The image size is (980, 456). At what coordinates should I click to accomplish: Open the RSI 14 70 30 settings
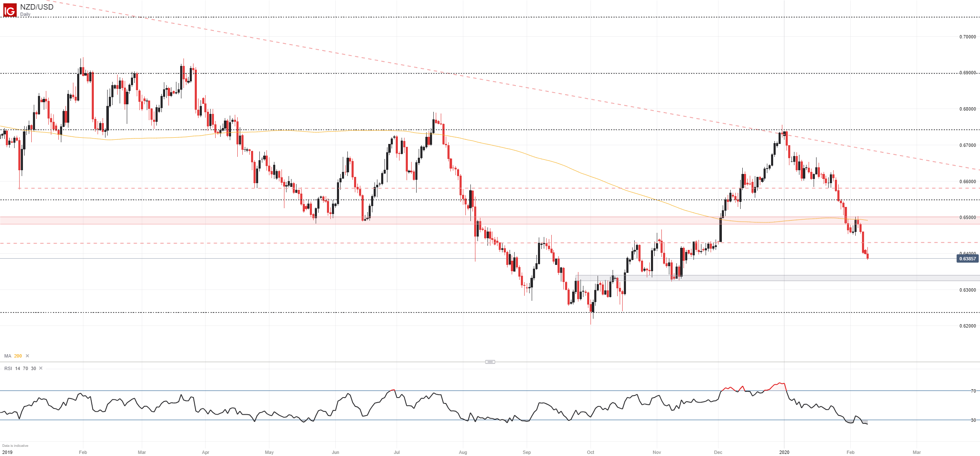tap(20, 368)
